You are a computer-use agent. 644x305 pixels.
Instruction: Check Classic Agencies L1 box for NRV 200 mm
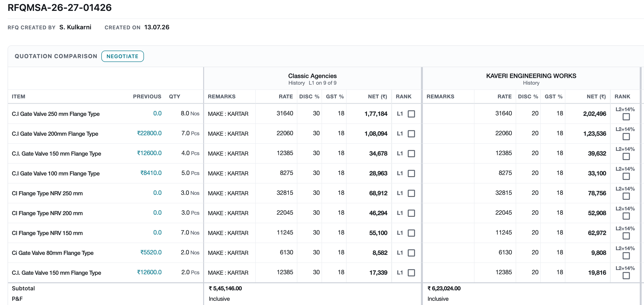pyautogui.click(x=411, y=213)
